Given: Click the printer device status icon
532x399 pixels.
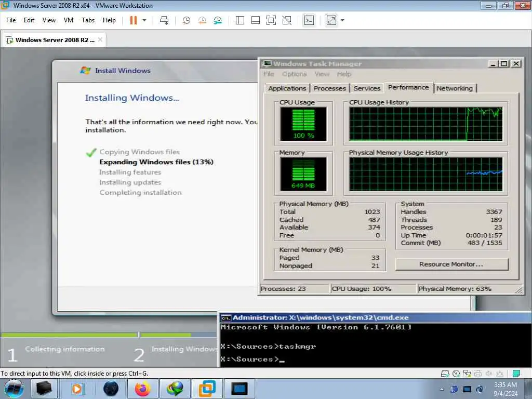Looking at the screenshot, I should 478,374.
